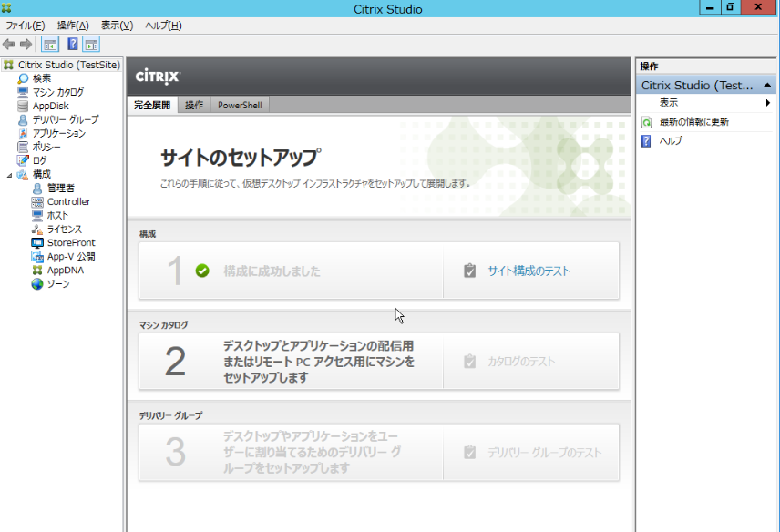Click the green refresh icon in the actions pane
The image size is (780, 532).
pyautogui.click(x=646, y=122)
